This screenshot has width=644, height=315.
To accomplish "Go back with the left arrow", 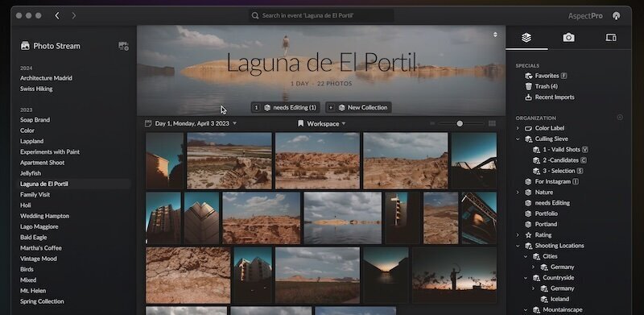I will (x=57, y=15).
